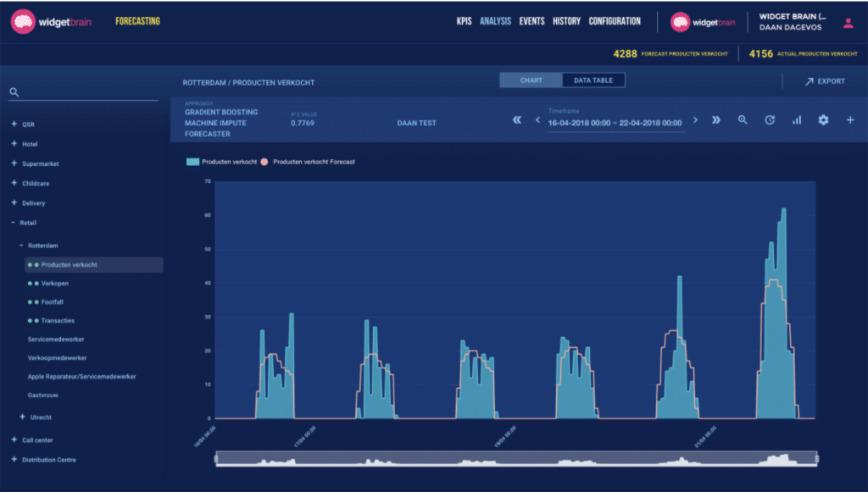The height and width of the screenshot is (492, 868).
Task: Expand the Supermarket tree node
Action: point(14,163)
